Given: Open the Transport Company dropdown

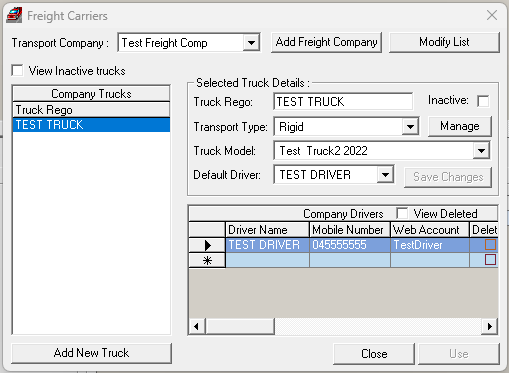Looking at the screenshot, I should click(x=251, y=43).
